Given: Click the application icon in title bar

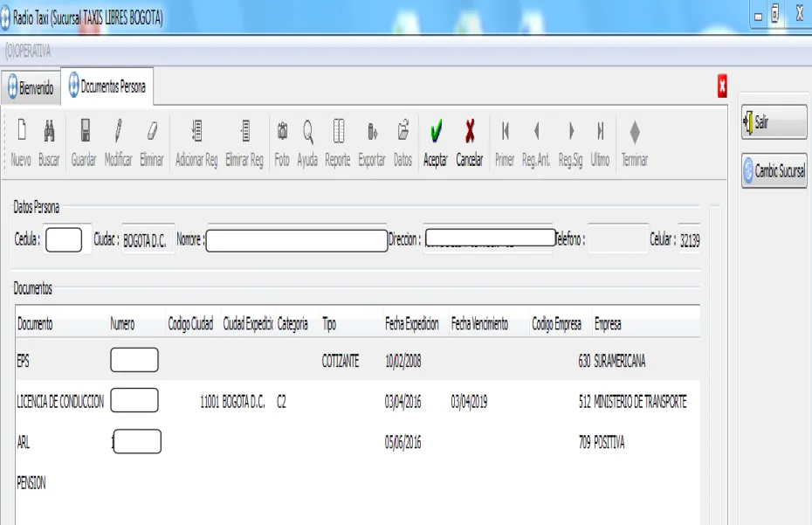Looking at the screenshot, I should pyautogui.click(x=4, y=18).
